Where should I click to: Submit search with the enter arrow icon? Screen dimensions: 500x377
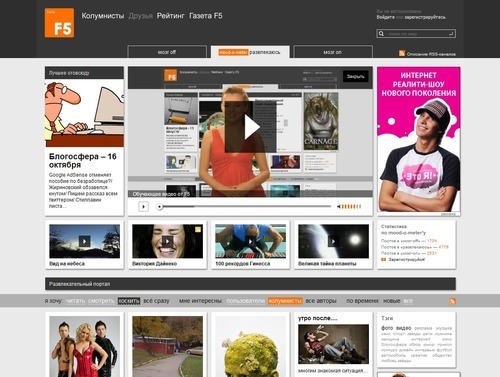click(x=451, y=34)
